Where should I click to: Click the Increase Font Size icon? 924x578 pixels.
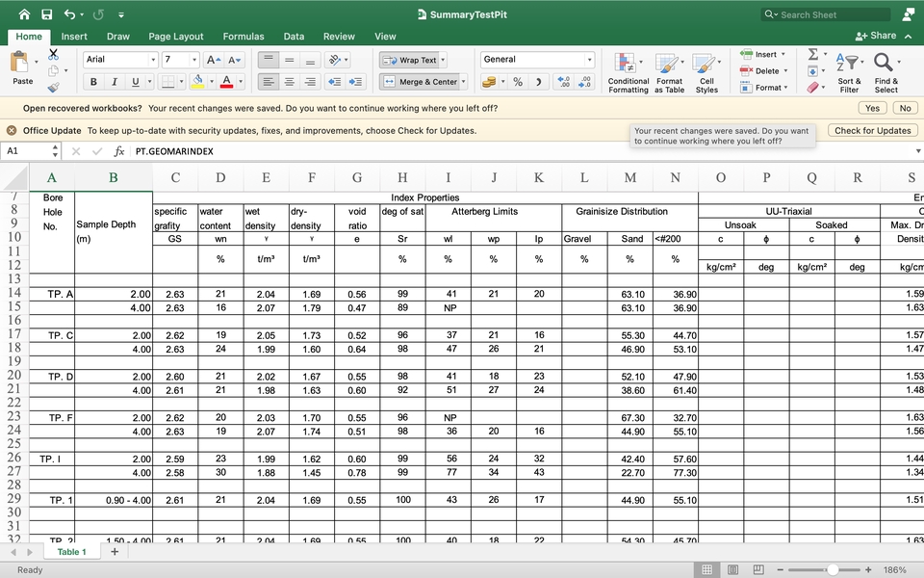214,60
